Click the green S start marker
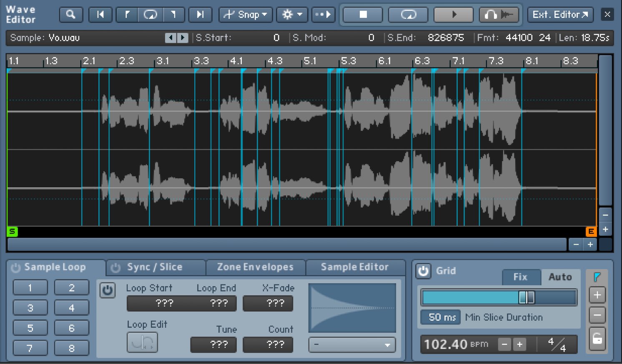 point(12,232)
